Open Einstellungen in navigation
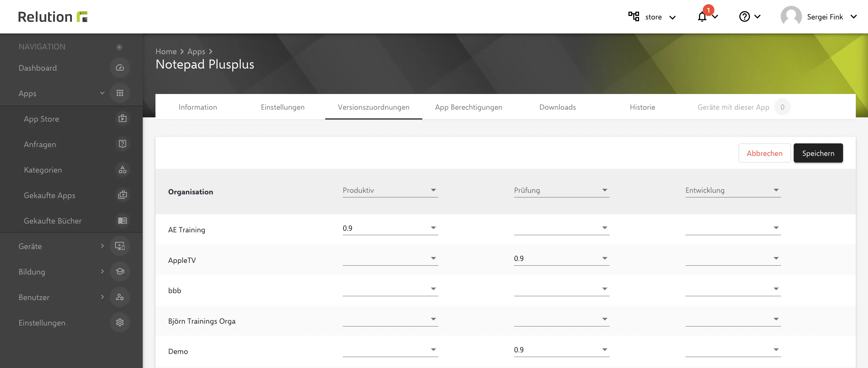 [x=42, y=323]
